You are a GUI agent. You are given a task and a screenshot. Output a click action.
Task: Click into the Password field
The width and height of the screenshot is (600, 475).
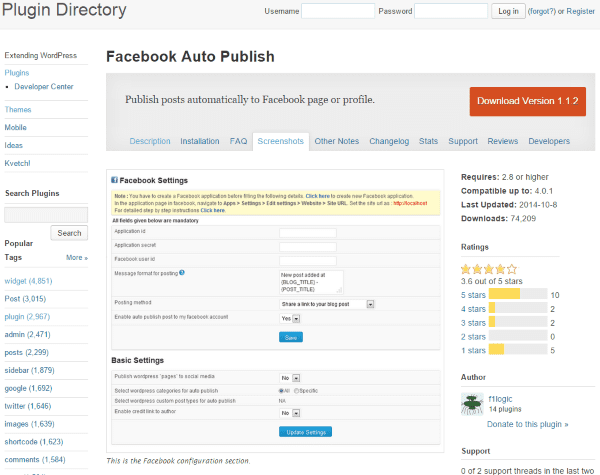451,11
